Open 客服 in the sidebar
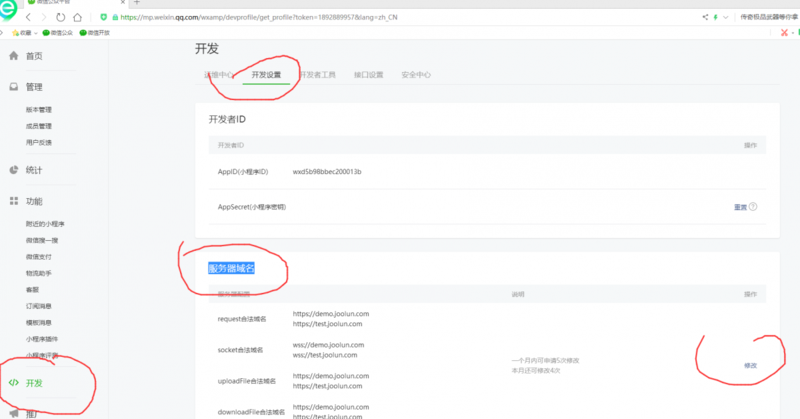The height and width of the screenshot is (419, 800). tap(32, 289)
